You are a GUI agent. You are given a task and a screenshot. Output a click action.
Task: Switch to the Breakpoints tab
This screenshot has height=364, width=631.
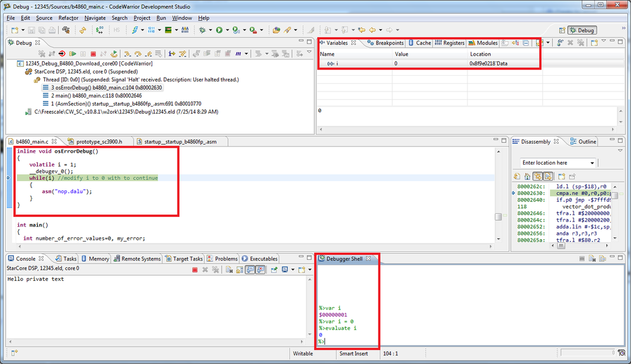pos(385,43)
